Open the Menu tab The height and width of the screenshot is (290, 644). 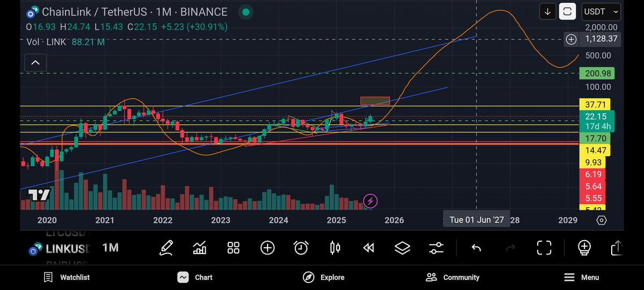pos(581,277)
